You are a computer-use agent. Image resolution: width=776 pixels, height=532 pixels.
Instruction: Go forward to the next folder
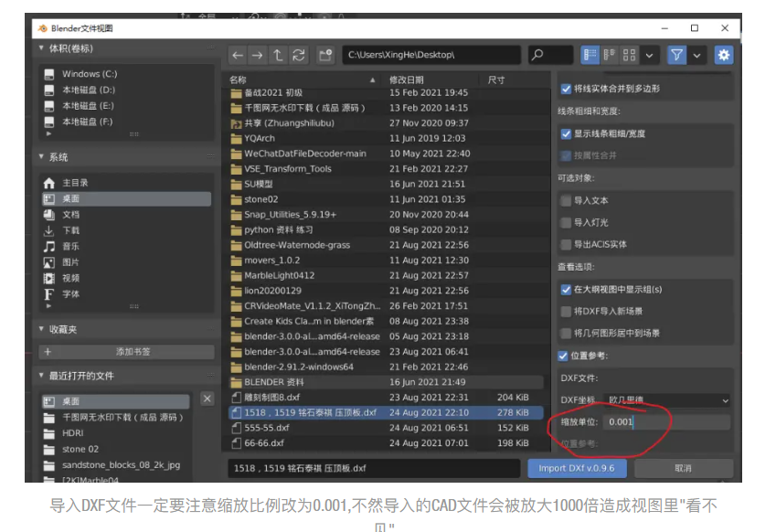tap(258, 55)
